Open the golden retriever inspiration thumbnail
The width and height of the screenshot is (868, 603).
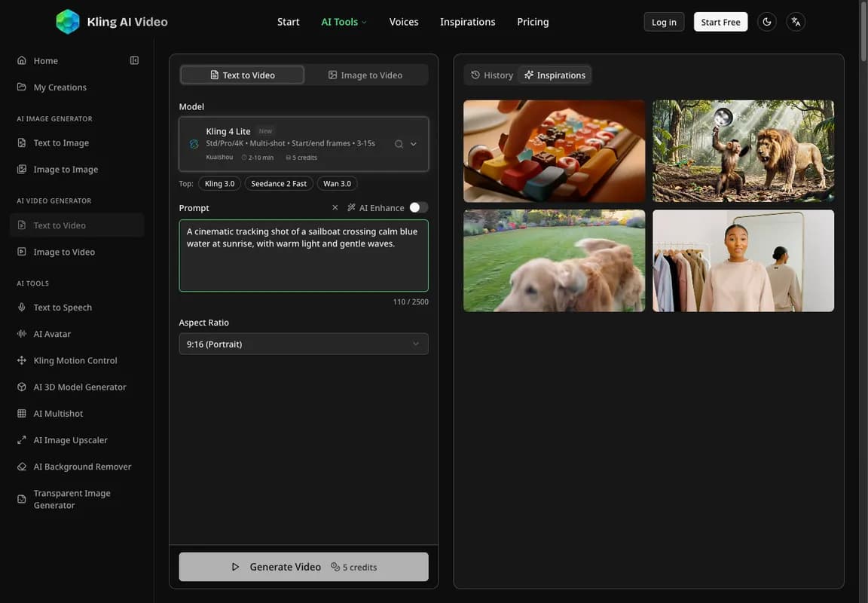click(x=554, y=260)
